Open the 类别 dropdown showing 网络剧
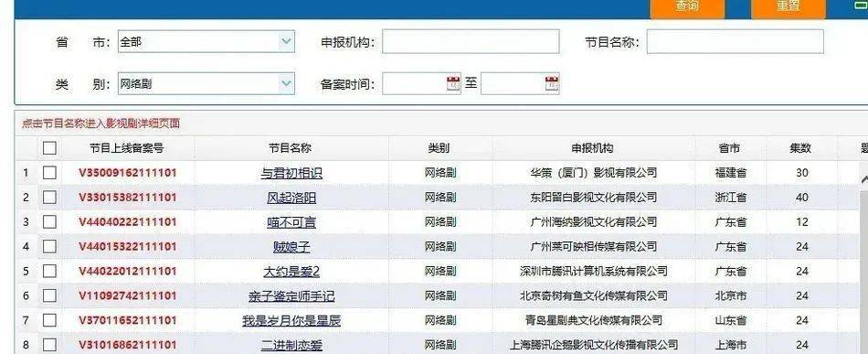 (206, 83)
